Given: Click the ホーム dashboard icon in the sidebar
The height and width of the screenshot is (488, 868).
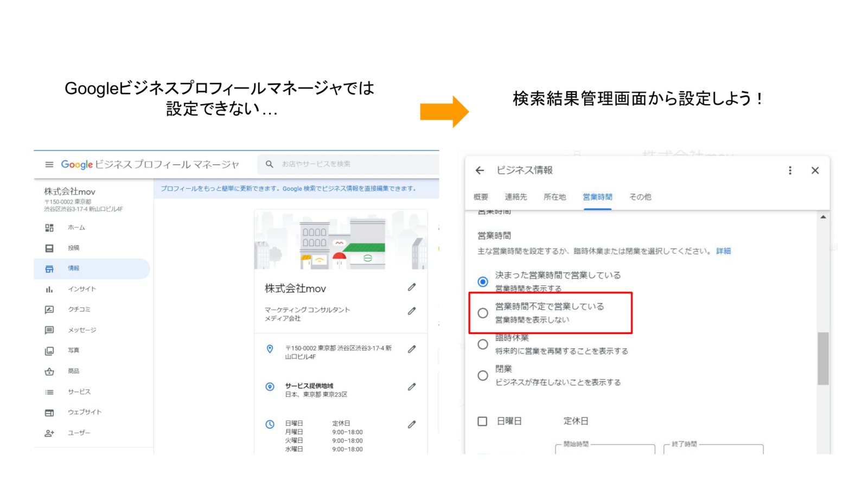Looking at the screenshot, I should pyautogui.click(x=49, y=228).
